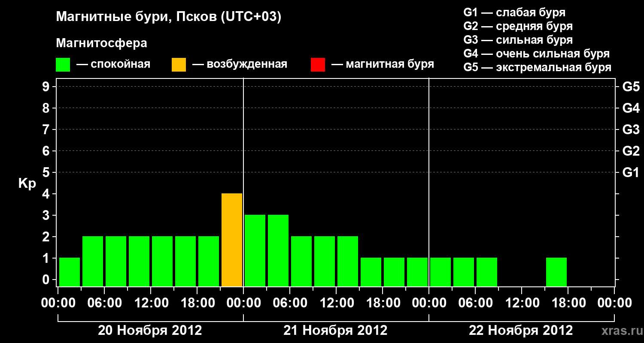The width and height of the screenshot is (644, 343).
Task: Click the "G2 — средняя буря" legend line
Action: [x=518, y=26]
